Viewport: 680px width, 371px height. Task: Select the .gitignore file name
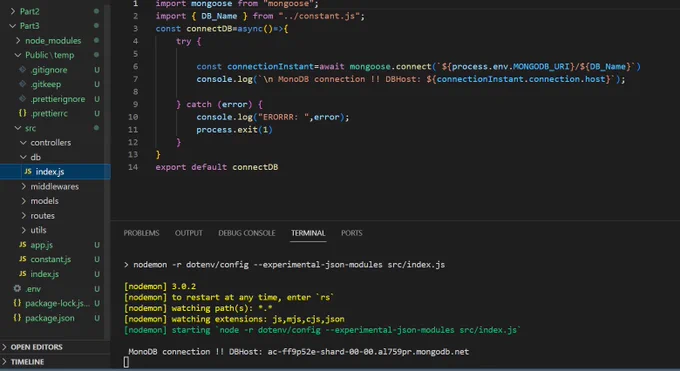coord(49,70)
